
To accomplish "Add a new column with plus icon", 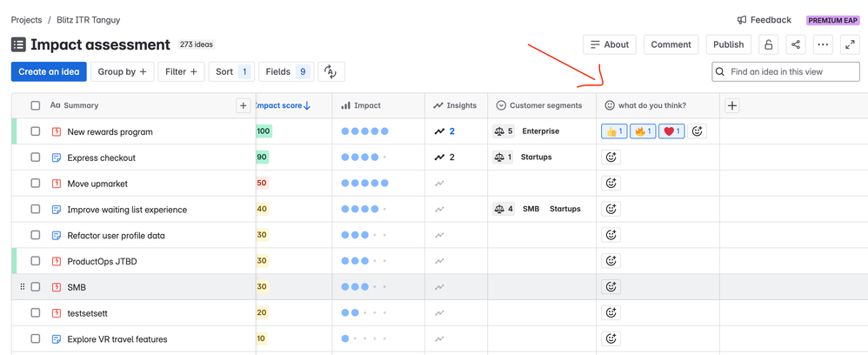I will (x=731, y=106).
